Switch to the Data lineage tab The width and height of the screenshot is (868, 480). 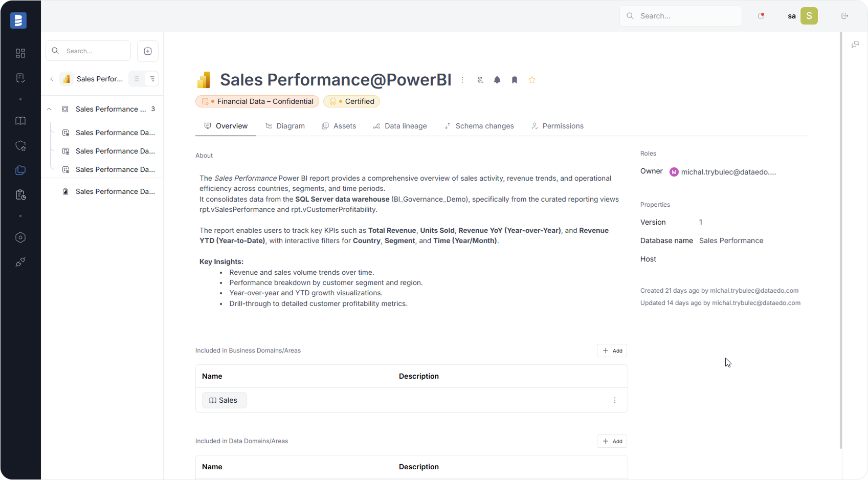[400, 126]
